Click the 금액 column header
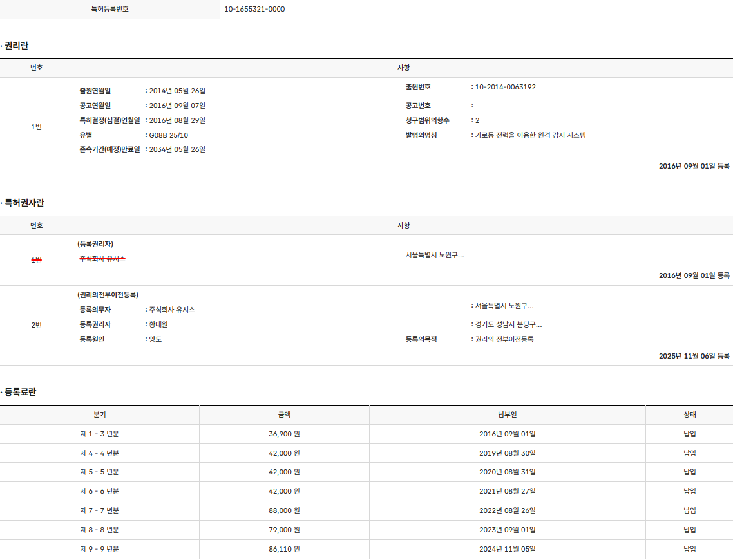Viewport: 733px width, 560px height. tap(284, 415)
